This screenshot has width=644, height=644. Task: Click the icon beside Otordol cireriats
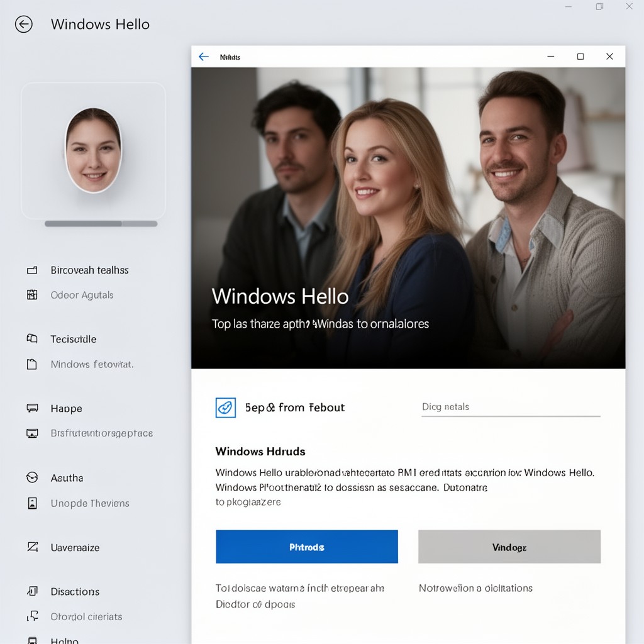(x=33, y=616)
